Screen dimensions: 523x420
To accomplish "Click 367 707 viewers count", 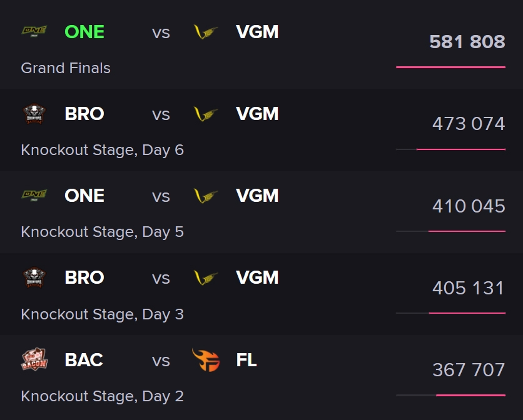I will 469,370.
